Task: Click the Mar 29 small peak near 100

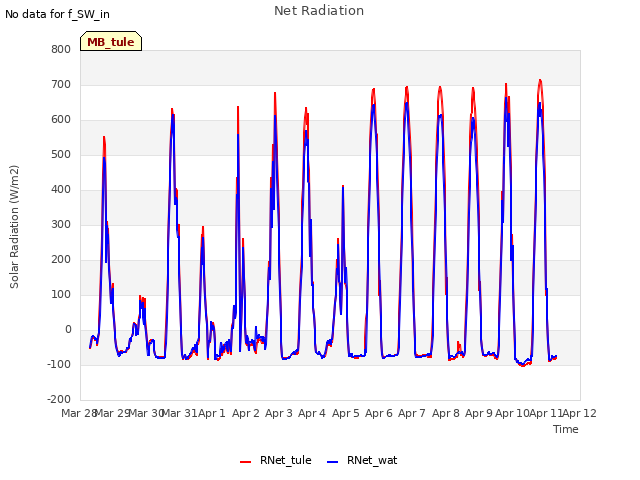Action: 141,298
